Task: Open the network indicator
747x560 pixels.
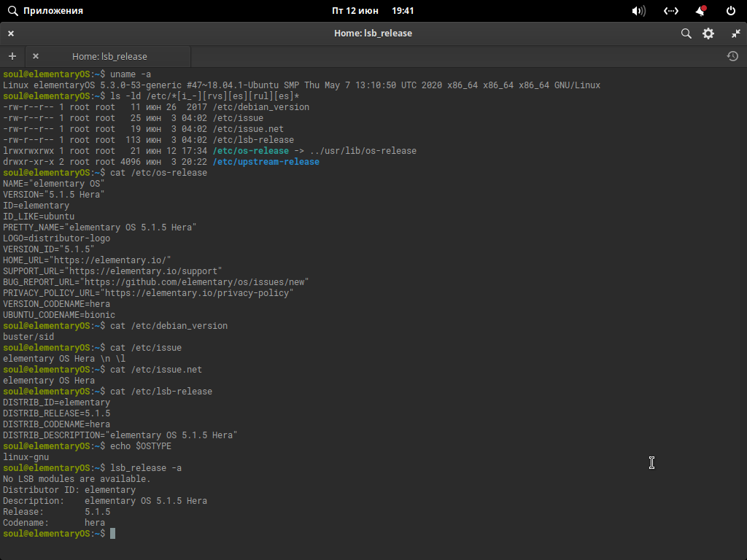Action: click(671, 10)
